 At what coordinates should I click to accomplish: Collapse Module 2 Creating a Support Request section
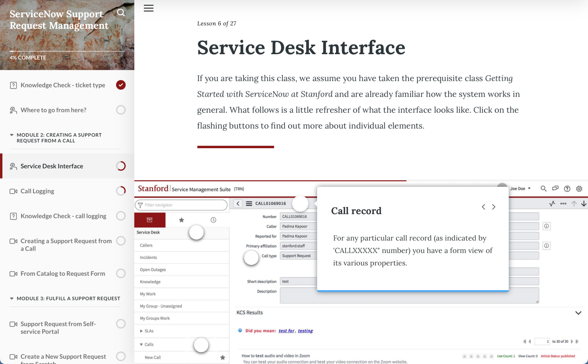12,135
